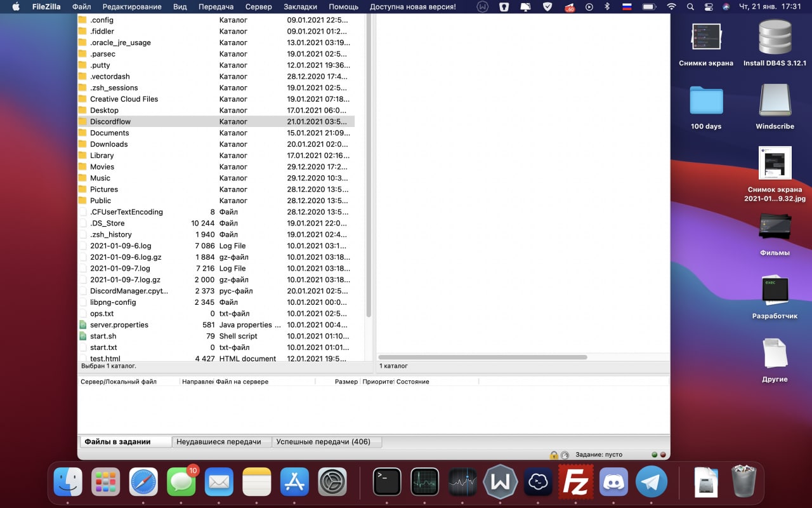Viewport: 812px width, 508px height.
Task: Open 'Доступна новая версия!' menu
Action: (x=412, y=7)
